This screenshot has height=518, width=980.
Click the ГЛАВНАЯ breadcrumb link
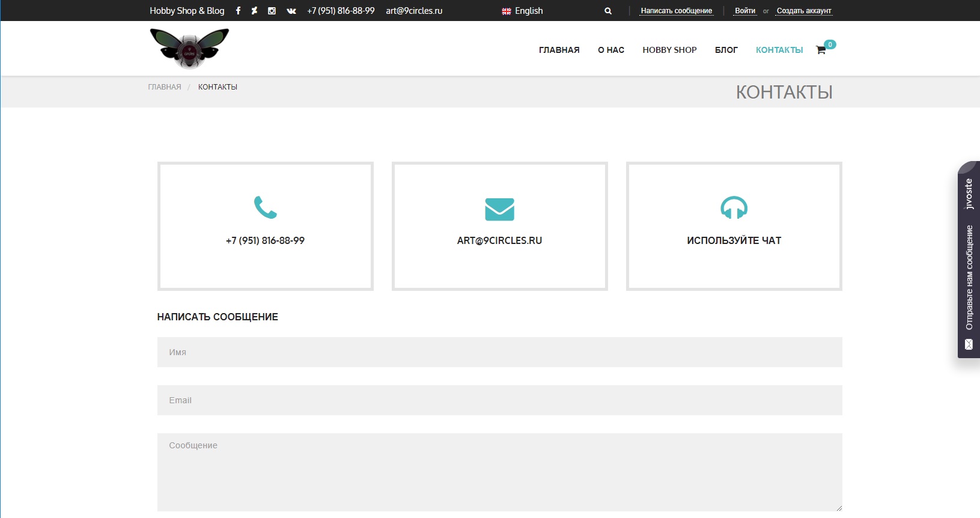pyautogui.click(x=165, y=87)
